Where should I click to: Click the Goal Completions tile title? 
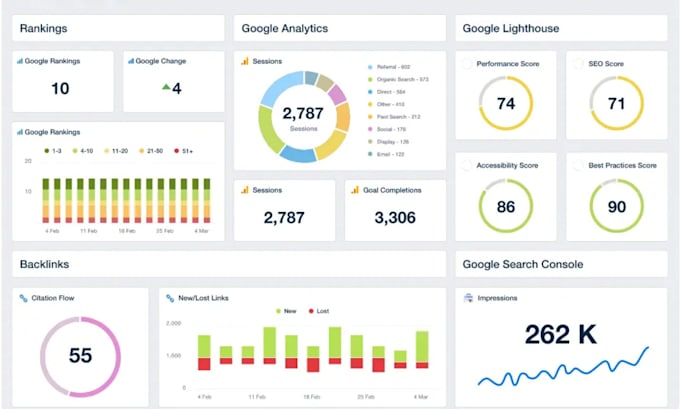coord(392,190)
